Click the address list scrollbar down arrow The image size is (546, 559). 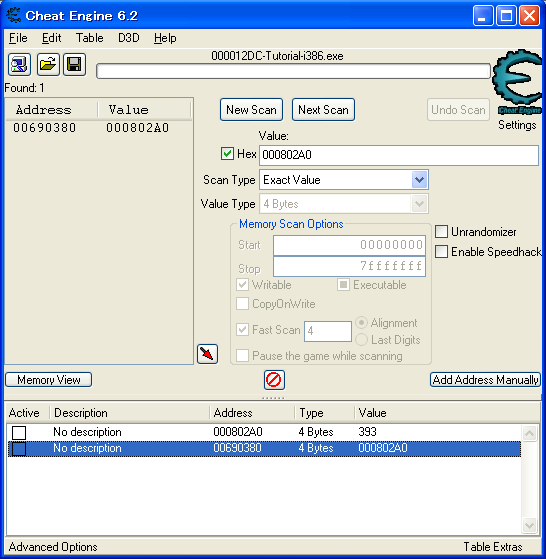(529, 525)
